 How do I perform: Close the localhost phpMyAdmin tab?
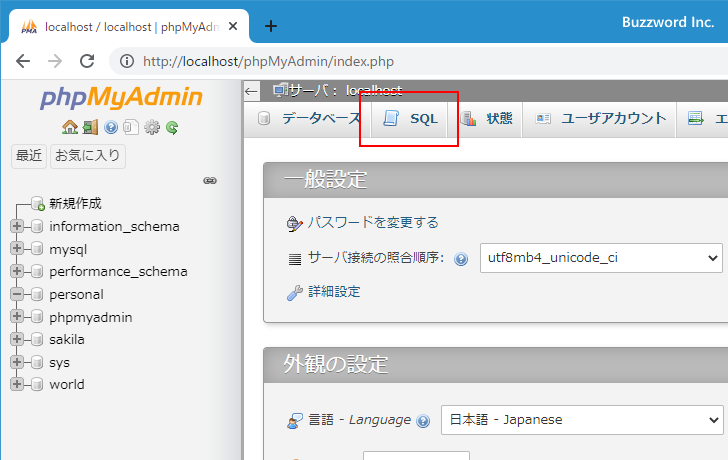pyautogui.click(x=233, y=26)
